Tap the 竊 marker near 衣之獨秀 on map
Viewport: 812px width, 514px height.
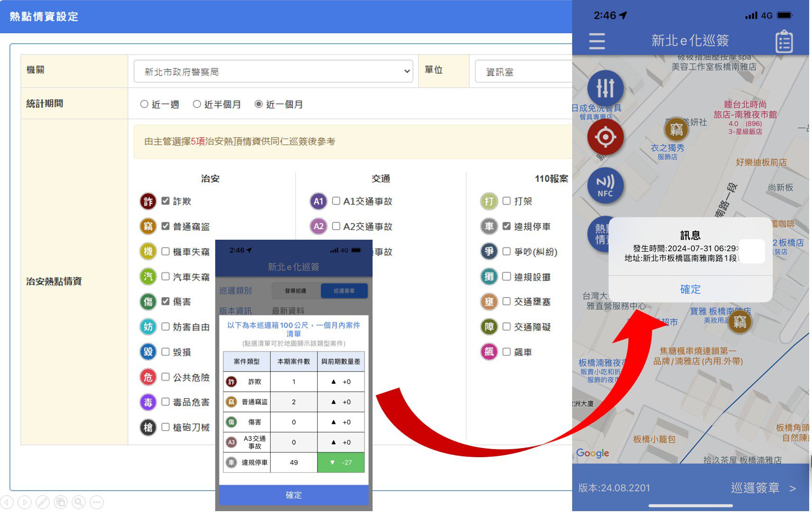[676, 129]
